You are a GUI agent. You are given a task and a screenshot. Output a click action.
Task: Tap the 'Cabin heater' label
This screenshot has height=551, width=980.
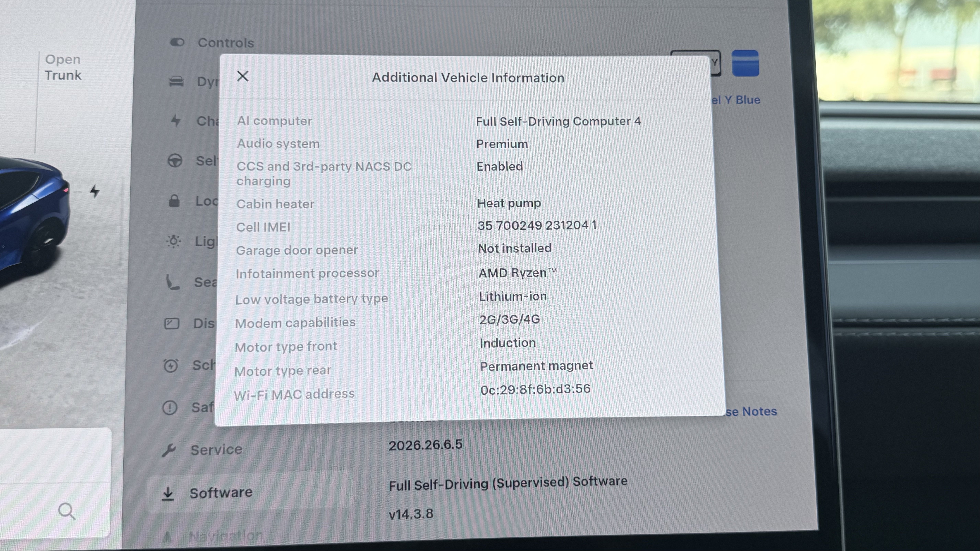[275, 204]
